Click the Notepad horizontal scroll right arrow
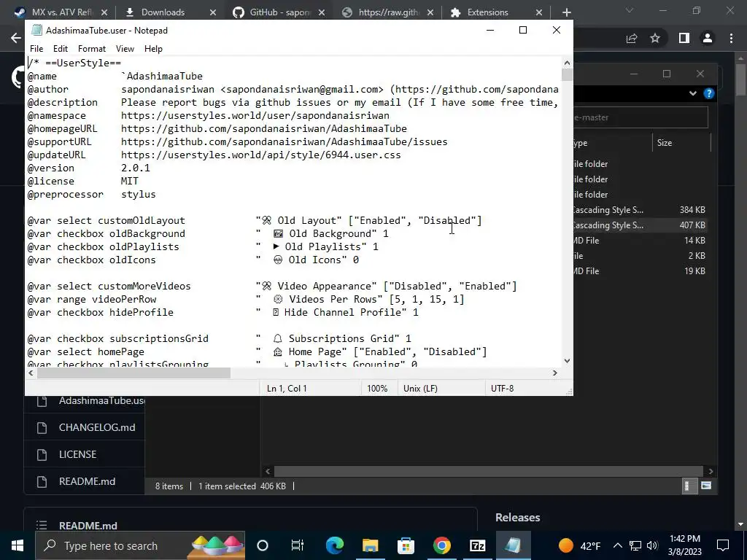747x560 pixels. pyautogui.click(x=554, y=373)
